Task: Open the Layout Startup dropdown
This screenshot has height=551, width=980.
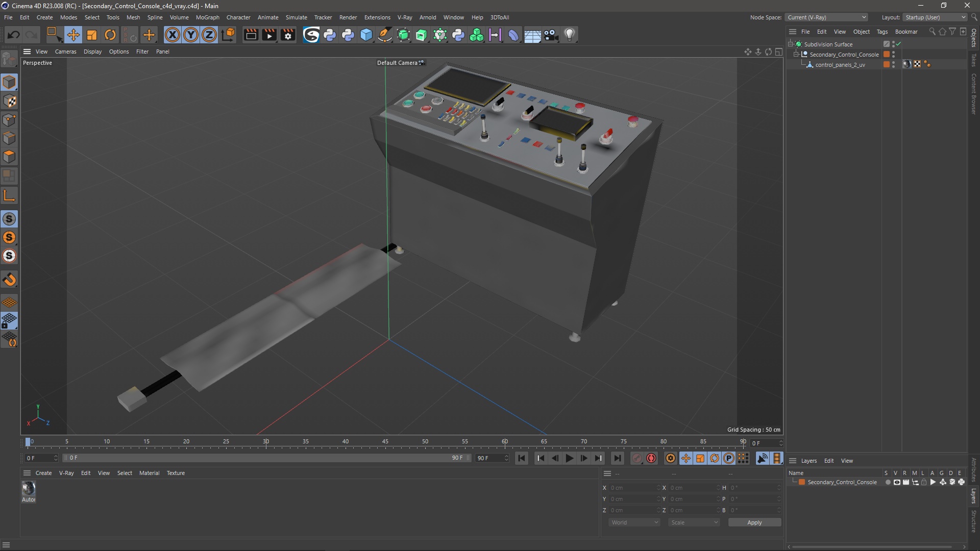Action: point(935,17)
